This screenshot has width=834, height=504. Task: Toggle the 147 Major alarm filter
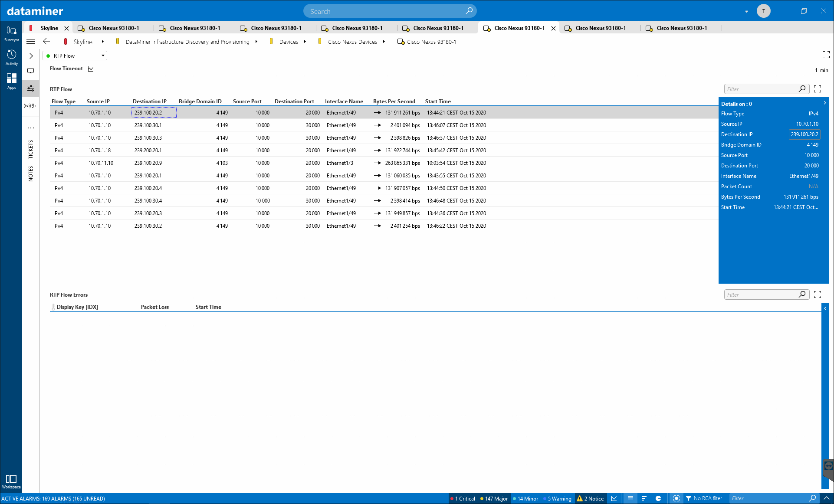tap(494, 499)
